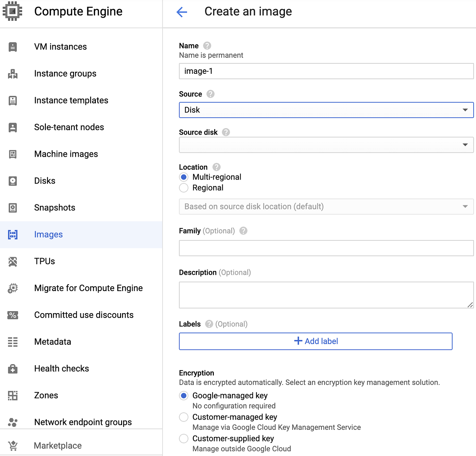
Task: Open TPUs page
Action: pyautogui.click(x=81, y=261)
